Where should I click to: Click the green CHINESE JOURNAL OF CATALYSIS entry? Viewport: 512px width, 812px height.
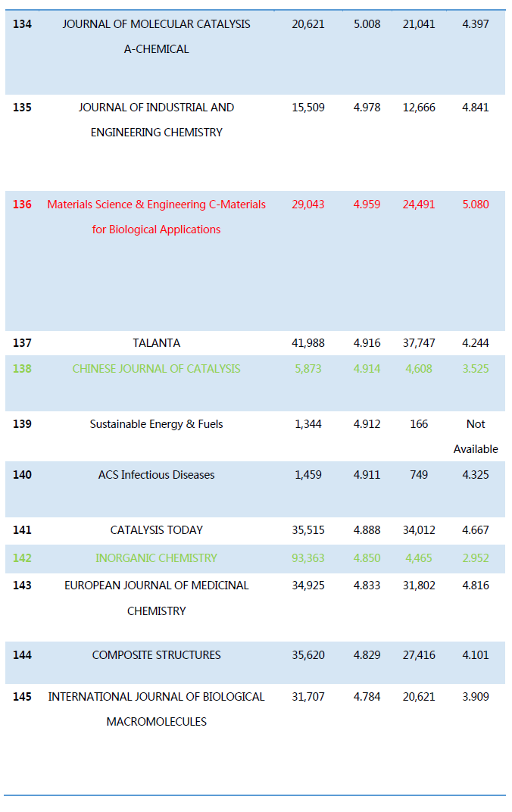(156, 369)
